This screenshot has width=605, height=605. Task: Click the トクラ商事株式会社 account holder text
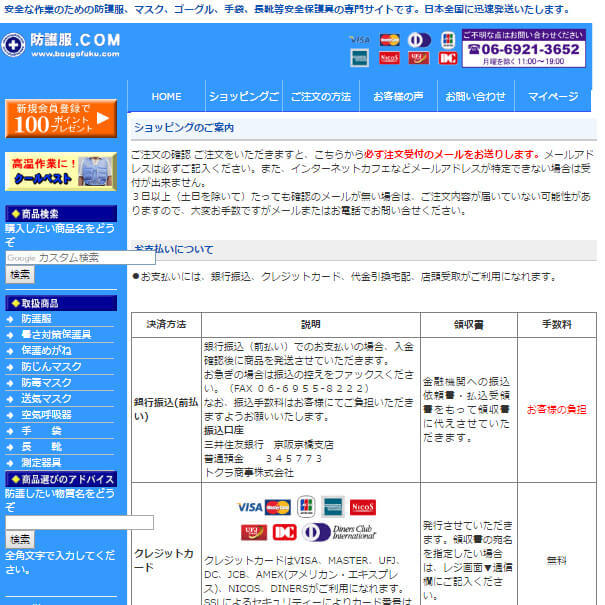point(249,473)
